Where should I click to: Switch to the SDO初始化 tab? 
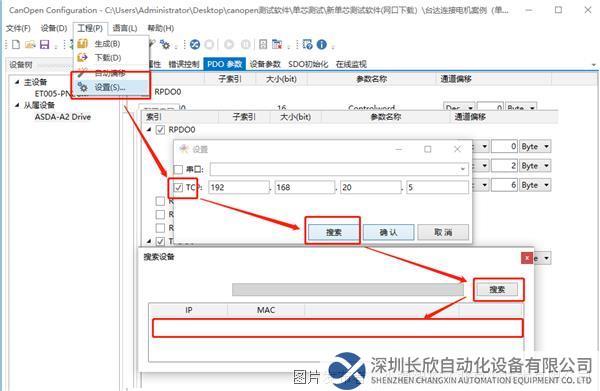point(308,64)
